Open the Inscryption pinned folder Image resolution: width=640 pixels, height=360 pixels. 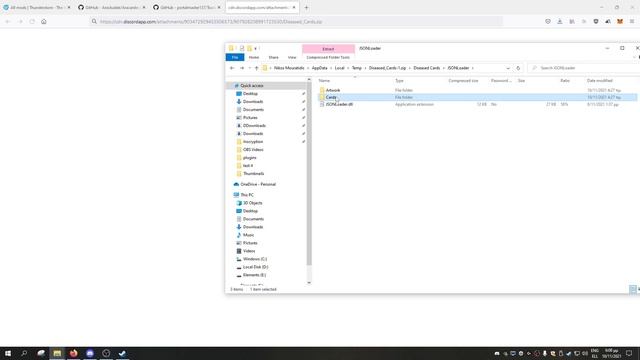(x=253, y=142)
